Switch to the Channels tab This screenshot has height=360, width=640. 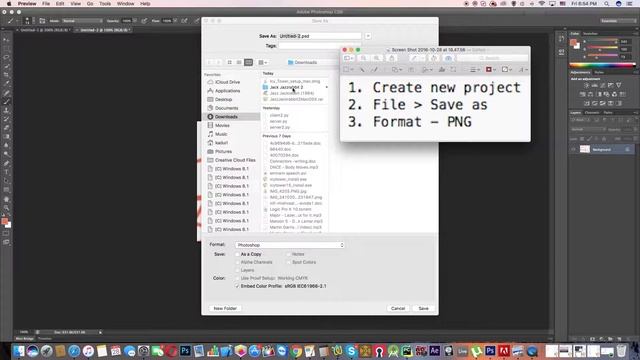tap(592, 112)
